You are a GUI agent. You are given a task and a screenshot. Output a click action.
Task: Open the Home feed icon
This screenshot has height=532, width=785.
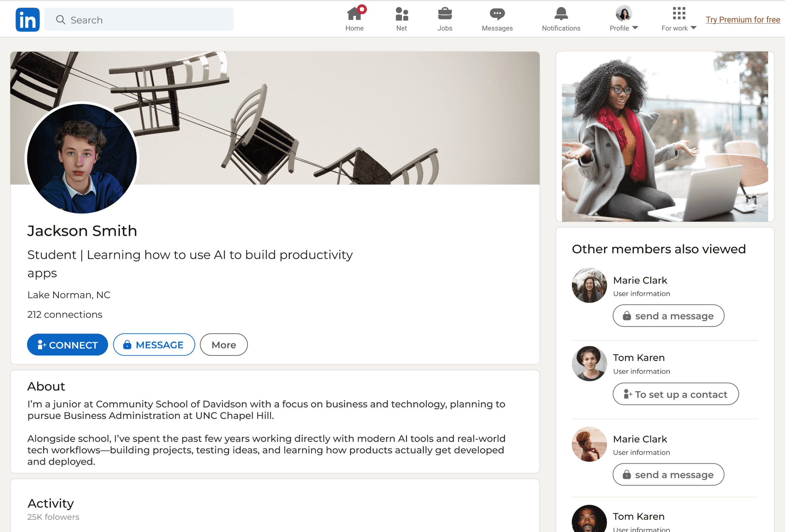pos(354,14)
